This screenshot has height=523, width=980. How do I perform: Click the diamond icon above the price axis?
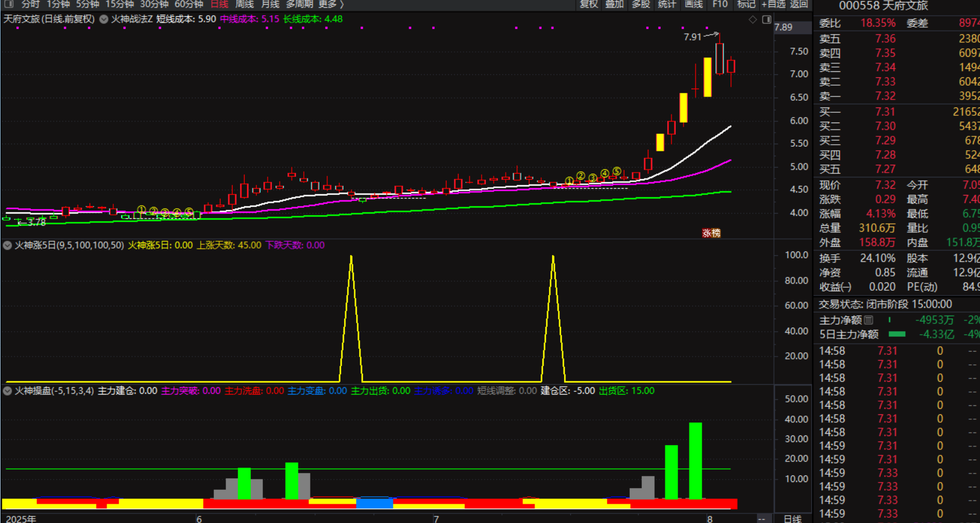click(x=753, y=20)
